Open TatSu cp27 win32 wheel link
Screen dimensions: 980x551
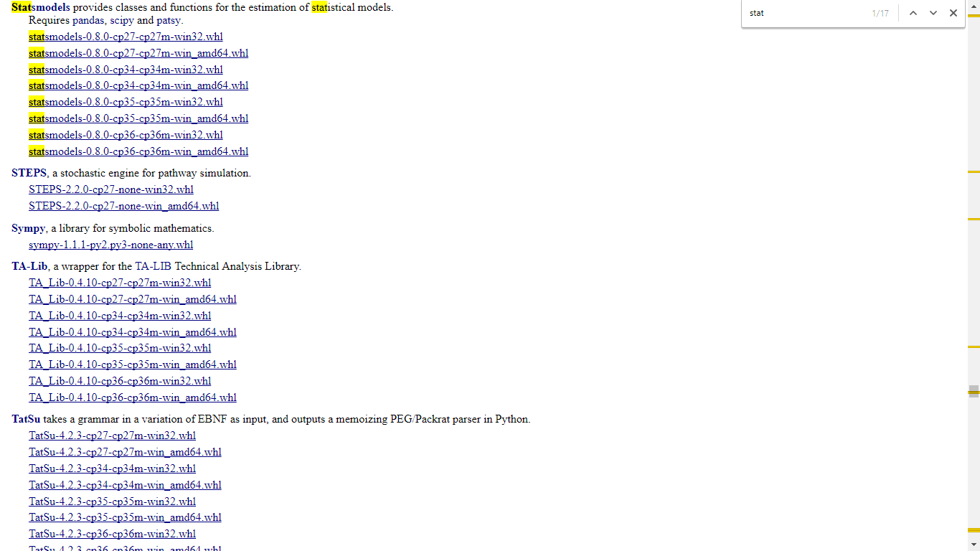[112, 435]
